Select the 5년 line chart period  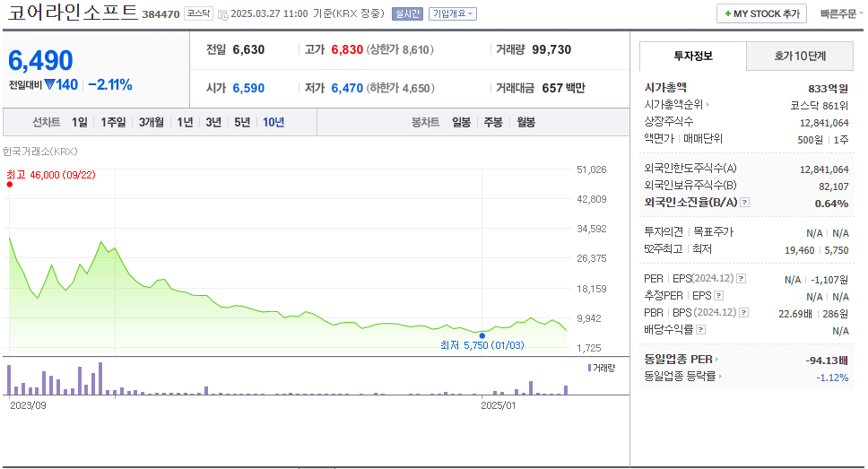click(242, 122)
